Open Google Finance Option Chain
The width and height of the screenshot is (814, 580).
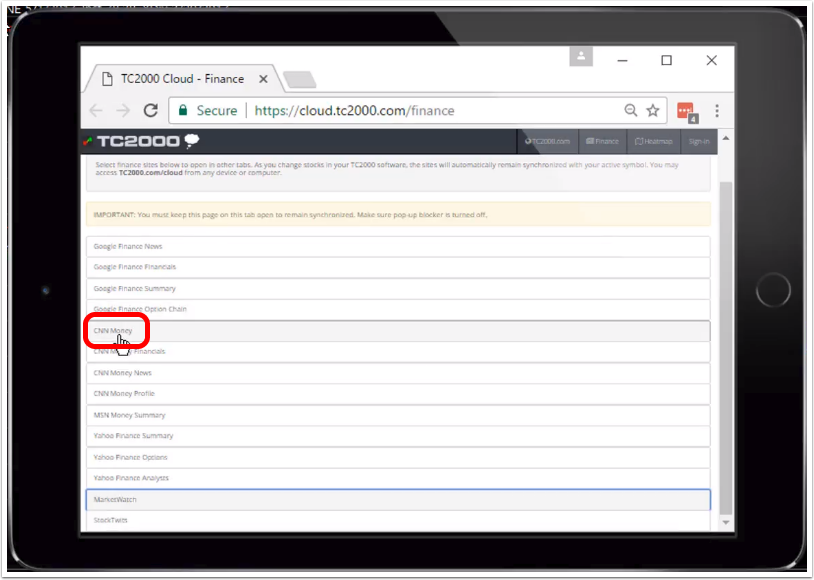[398, 309]
